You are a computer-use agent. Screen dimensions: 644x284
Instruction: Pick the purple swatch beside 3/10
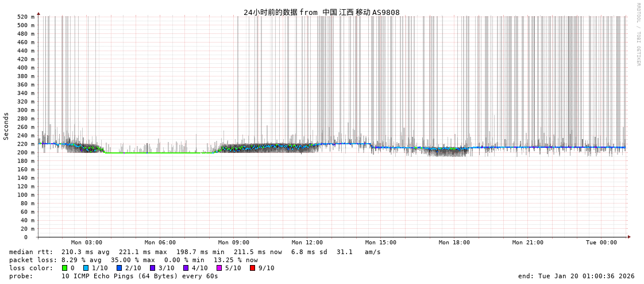tap(152, 268)
